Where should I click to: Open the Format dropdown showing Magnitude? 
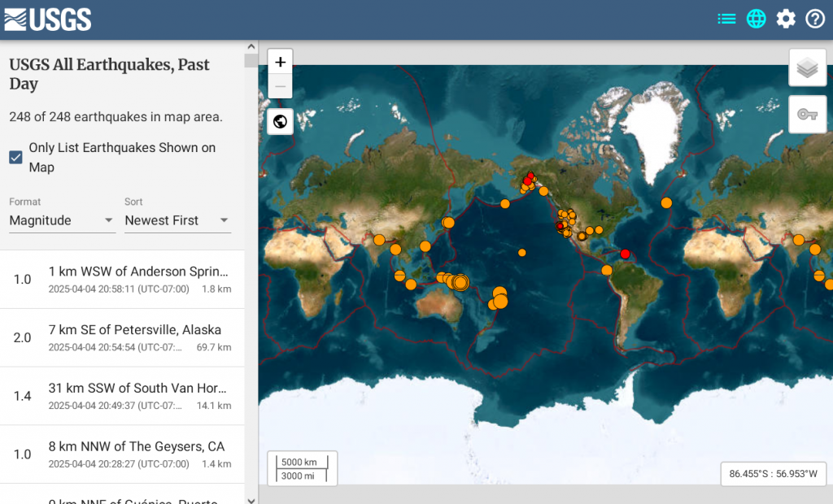(x=62, y=220)
